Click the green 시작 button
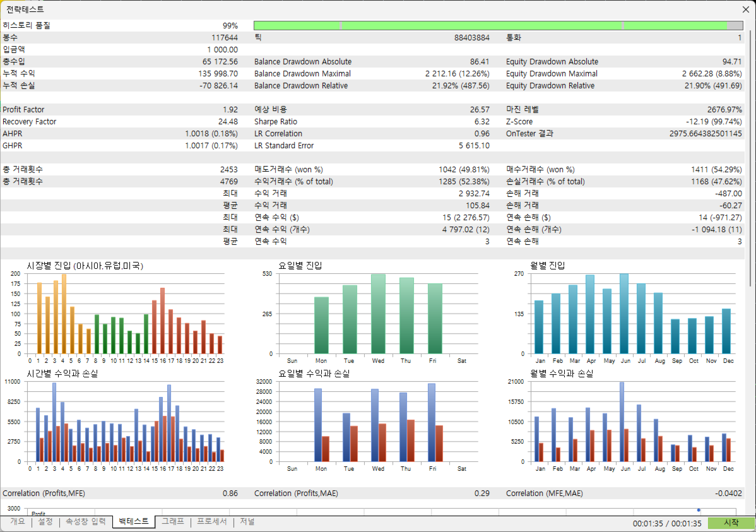The width and height of the screenshot is (756, 532). tap(731, 523)
